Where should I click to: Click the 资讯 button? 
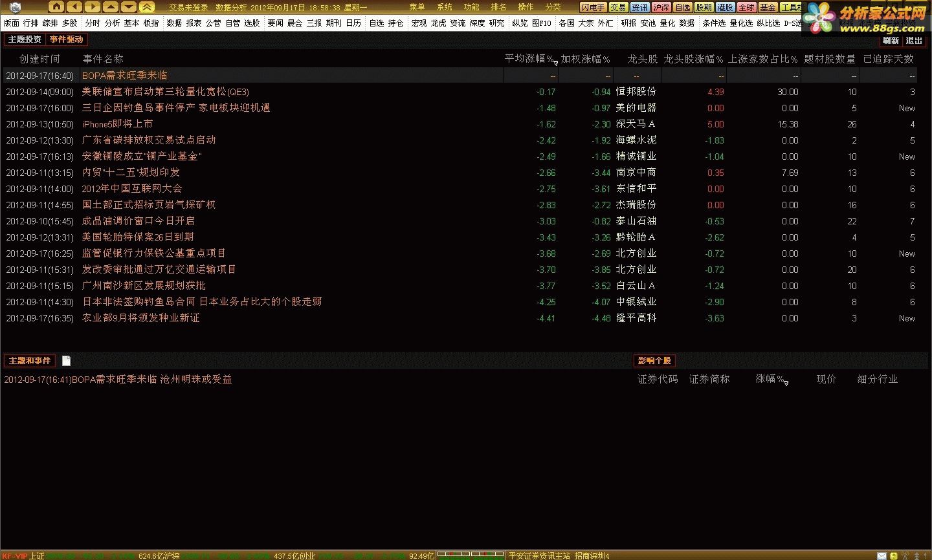[x=639, y=7]
